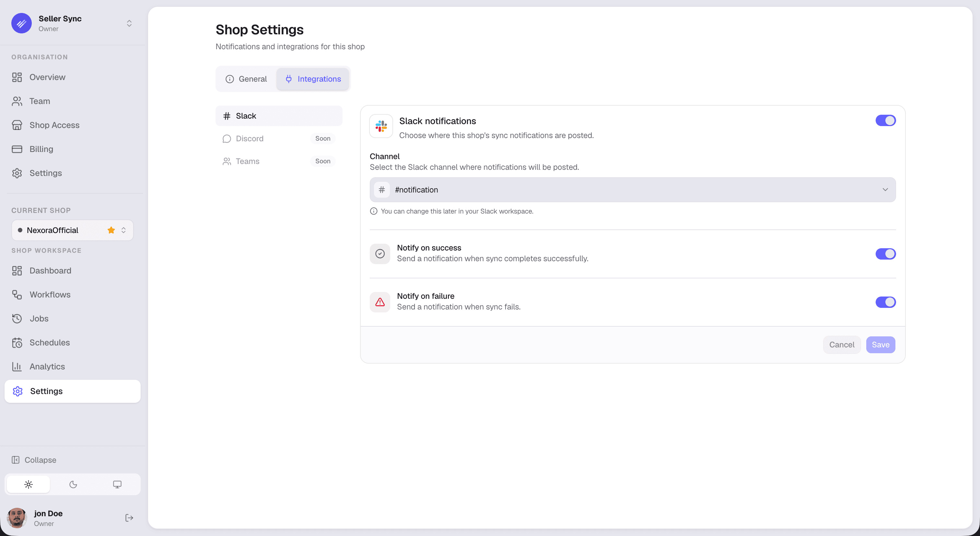Open Shop Access from the sidebar
The width and height of the screenshot is (980, 536).
[72, 125]
